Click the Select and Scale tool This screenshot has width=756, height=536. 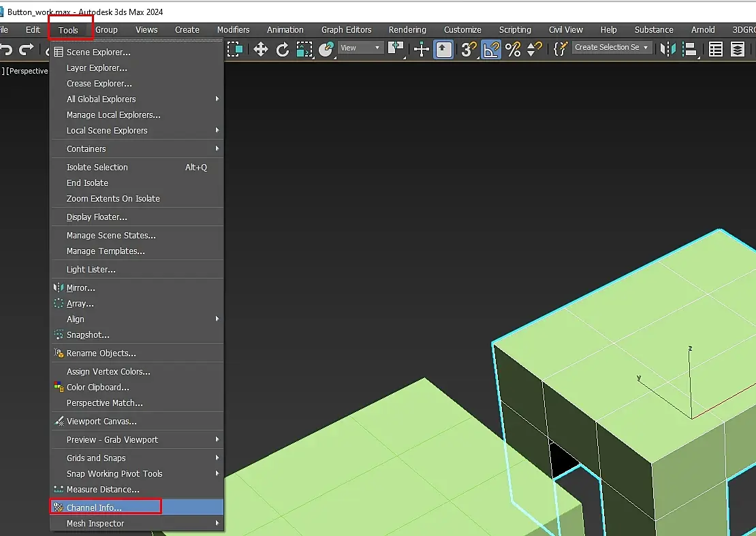[x=304, y=49]
